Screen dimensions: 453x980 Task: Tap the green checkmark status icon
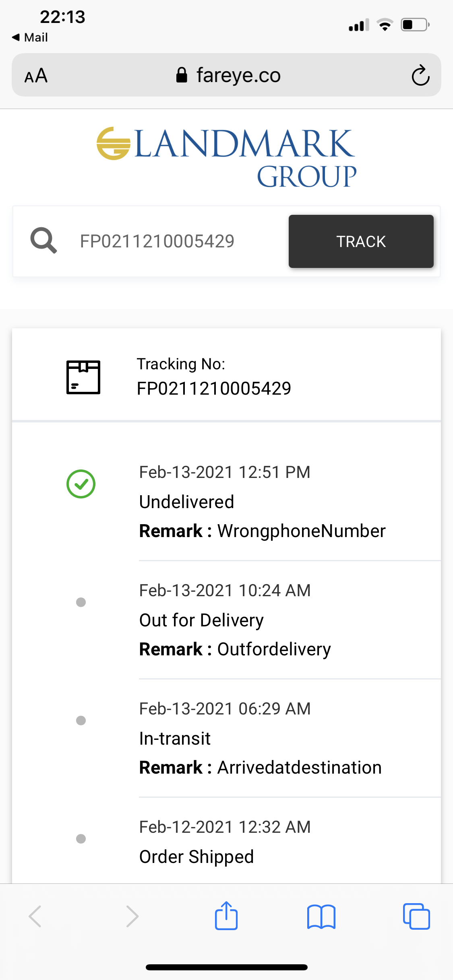pyautogui.click(x=81, y=484)
